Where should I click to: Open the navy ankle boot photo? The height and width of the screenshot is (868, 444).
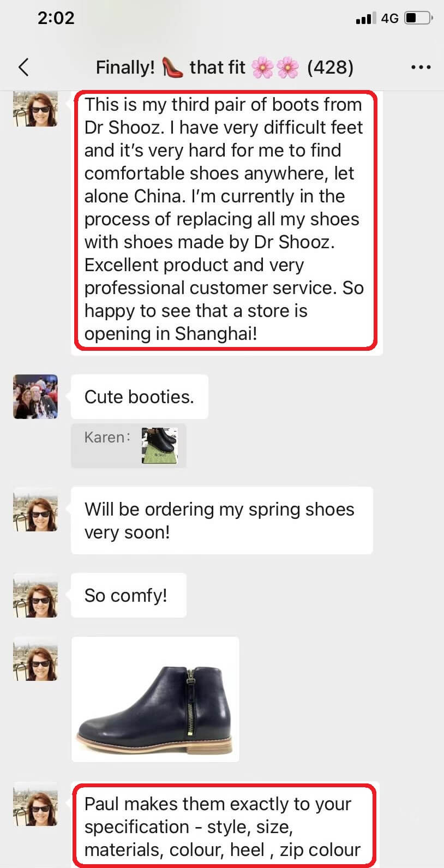[x=155, y=699]
